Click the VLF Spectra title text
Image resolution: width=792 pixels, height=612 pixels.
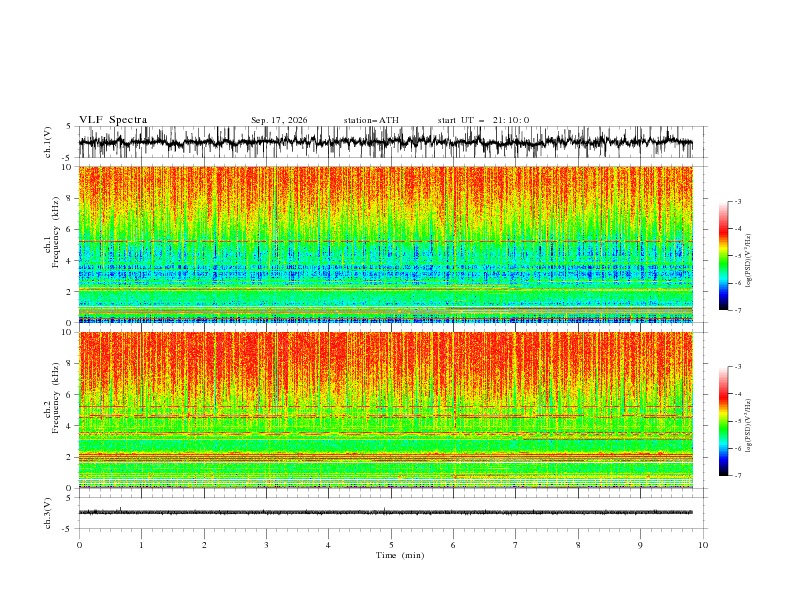click(x=113, y=120)
